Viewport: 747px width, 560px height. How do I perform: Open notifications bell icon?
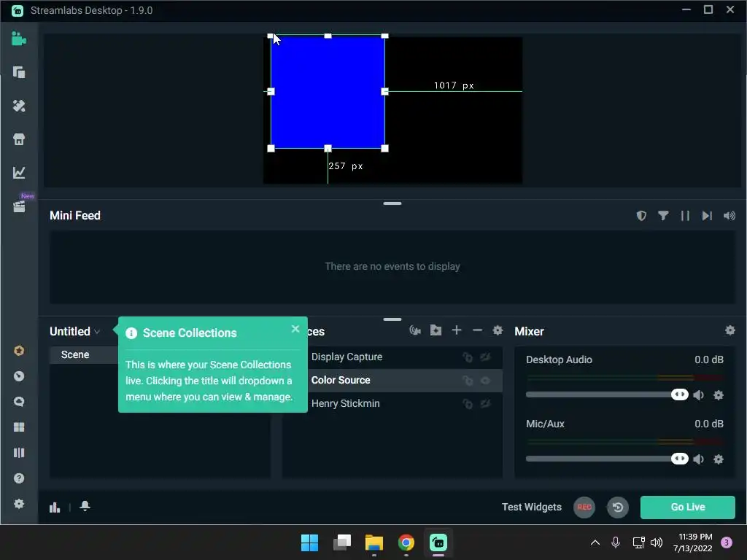tap(85, 506)
